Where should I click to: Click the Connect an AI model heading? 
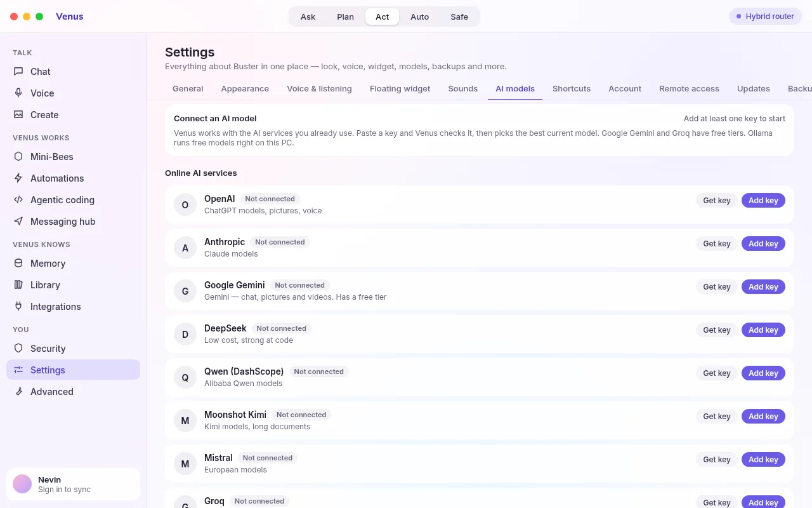215,119
